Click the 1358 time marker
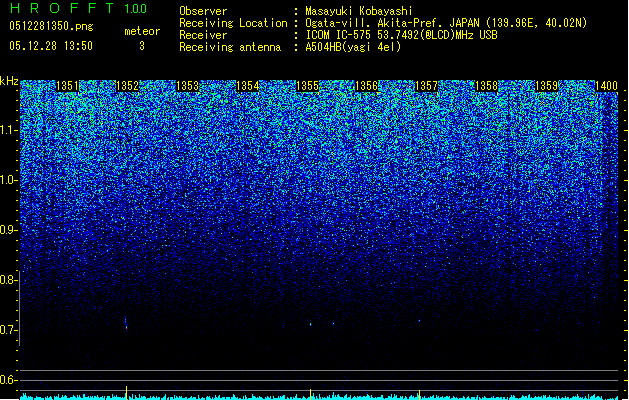The image size is (629, 400). (487, 86)
